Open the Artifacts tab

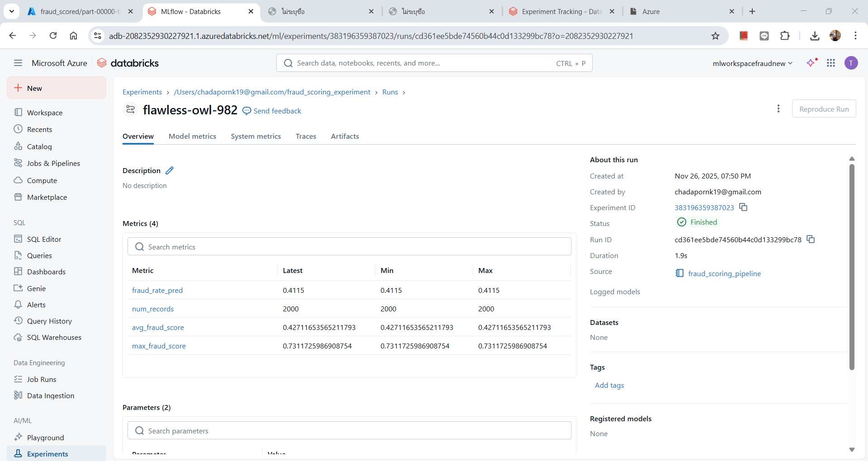tap(345, 136)
